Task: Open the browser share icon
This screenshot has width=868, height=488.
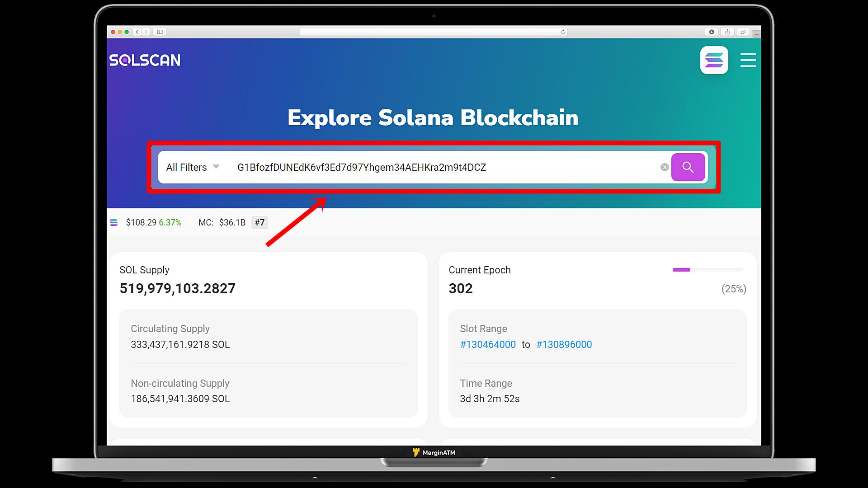Action: [727, 32]
